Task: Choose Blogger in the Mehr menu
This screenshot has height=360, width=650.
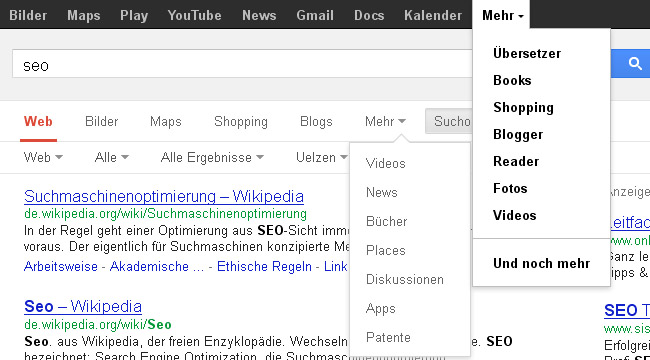Action: (518, 134)
